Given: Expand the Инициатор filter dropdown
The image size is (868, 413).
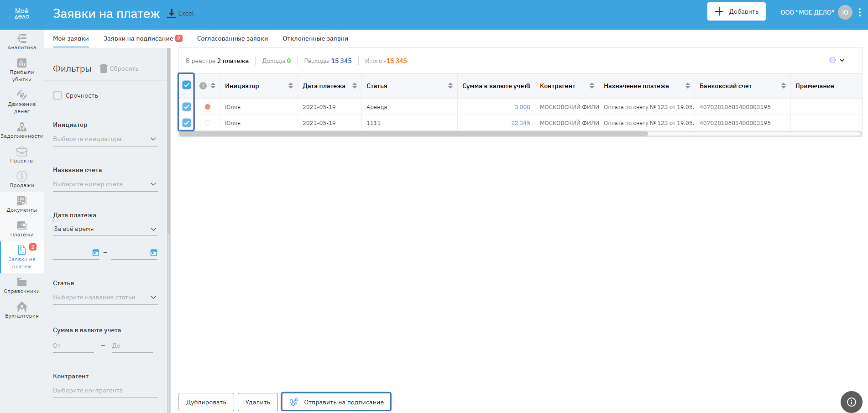Looking at the screenshot, I should point(105,139).
